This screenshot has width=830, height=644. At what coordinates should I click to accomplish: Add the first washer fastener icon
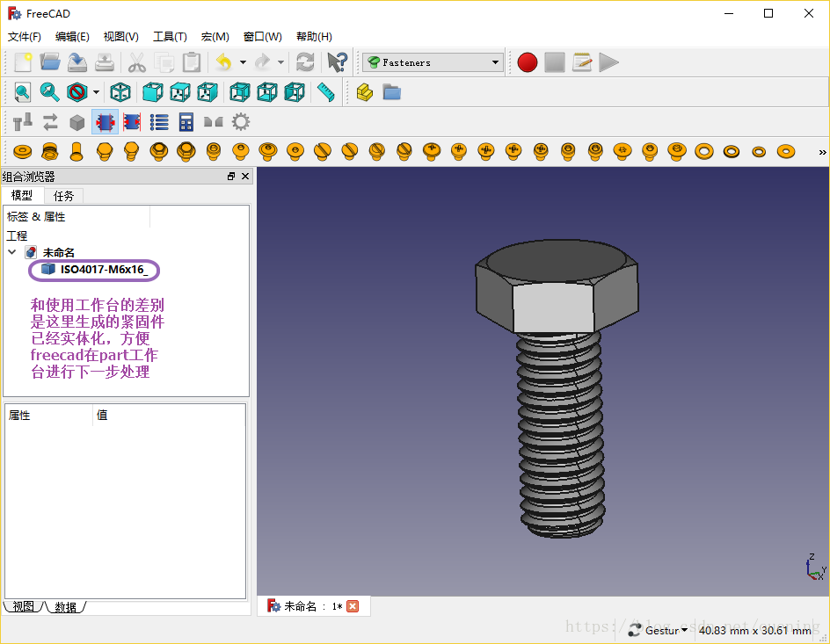click(x=22, y=152)
